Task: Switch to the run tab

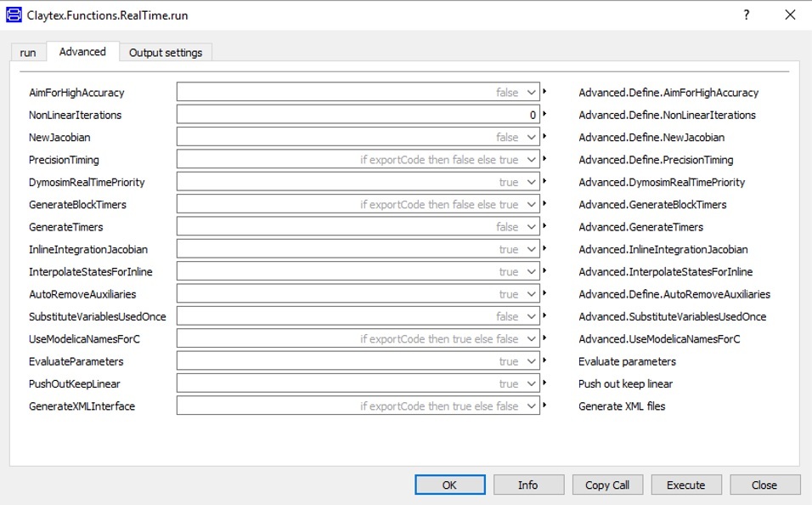Action: [x=28, y=53]
